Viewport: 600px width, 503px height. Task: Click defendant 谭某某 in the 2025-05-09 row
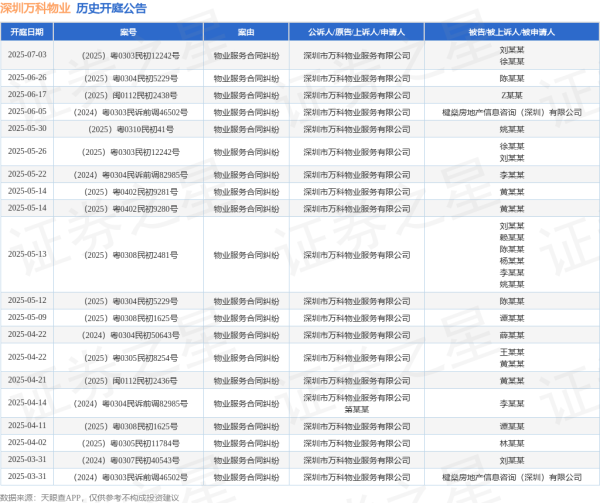click(512, 318)
